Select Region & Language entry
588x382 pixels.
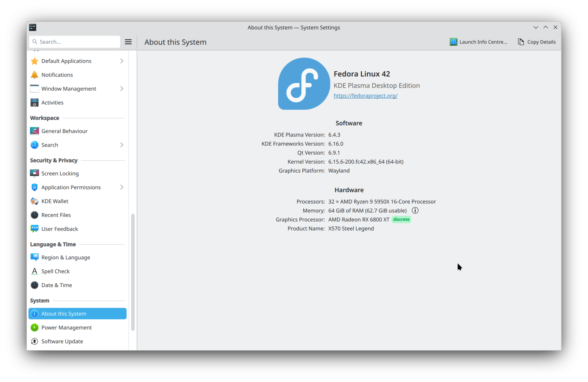click(x=66, y=257)
